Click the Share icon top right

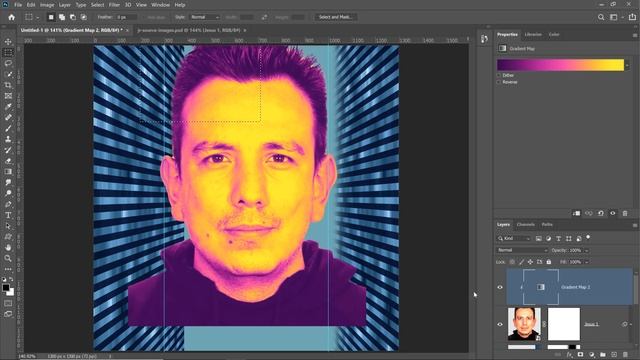pyautogui.click(x=632, y=17)
